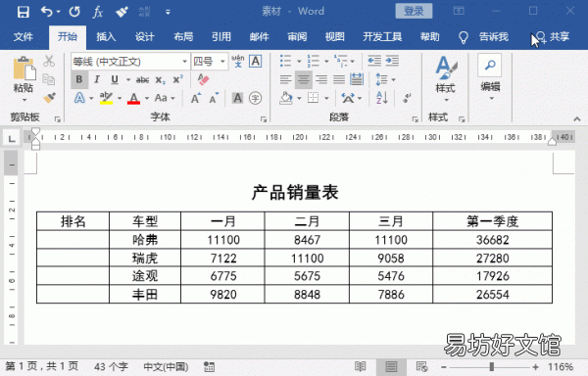This screenshot has width=588, height=376.
Task: Apply character border with boxed A icon
Action: click(256, 61)
